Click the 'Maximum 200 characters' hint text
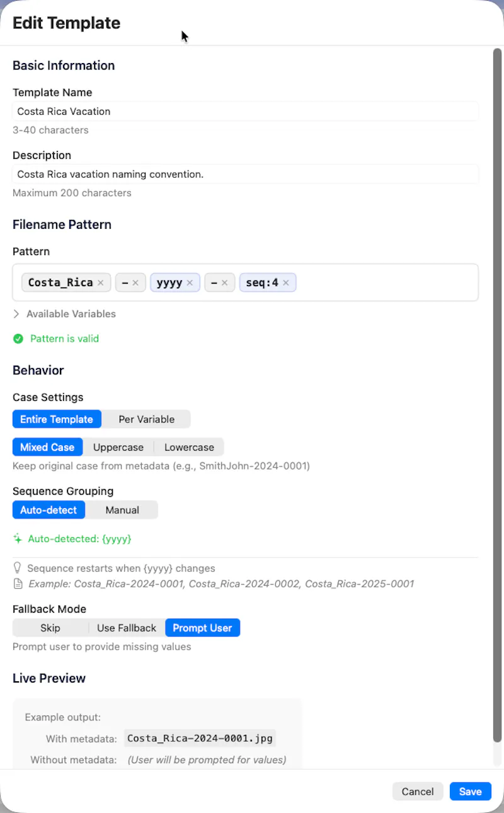 [x=72, y=193]
